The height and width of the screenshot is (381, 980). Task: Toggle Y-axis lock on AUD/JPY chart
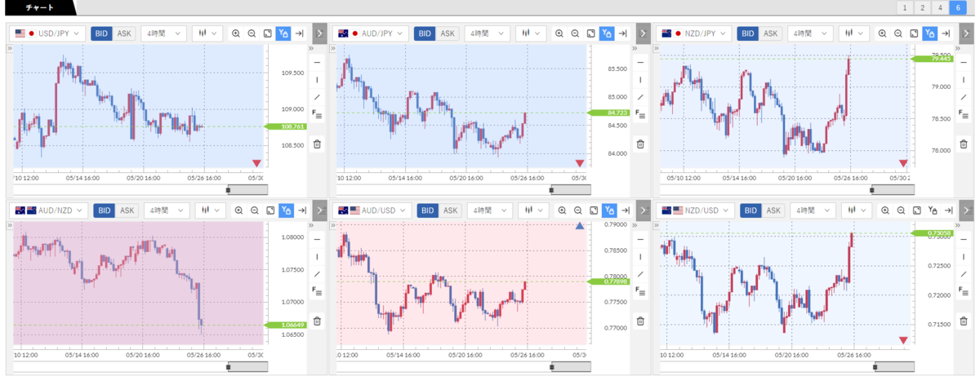[x=607, y=33]
